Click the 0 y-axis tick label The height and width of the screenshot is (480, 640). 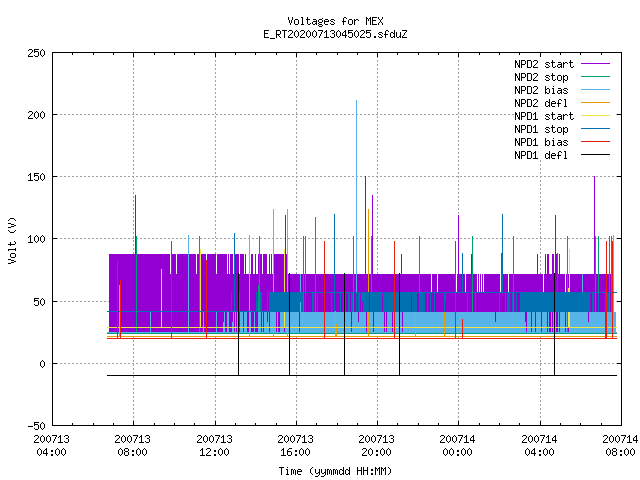(x=42, y=364)
